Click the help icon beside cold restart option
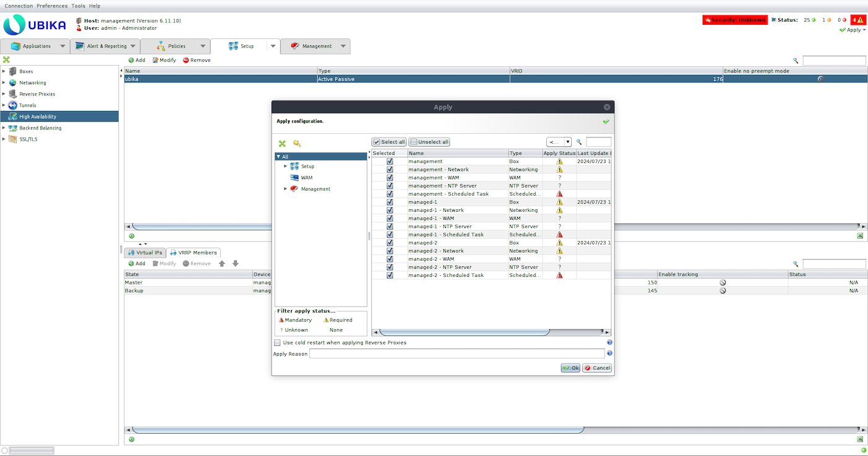Image resolution: width=868 pixels, height=456 pixels. coord(609,343)
